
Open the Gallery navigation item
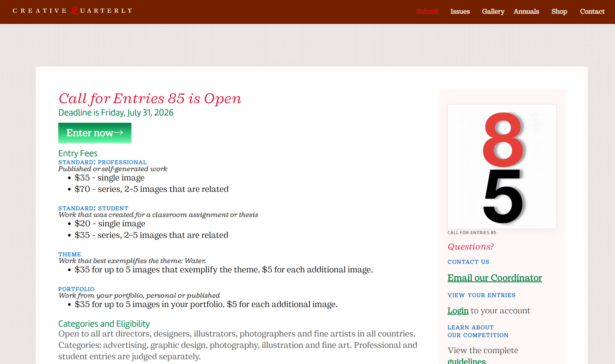[493, 12]
